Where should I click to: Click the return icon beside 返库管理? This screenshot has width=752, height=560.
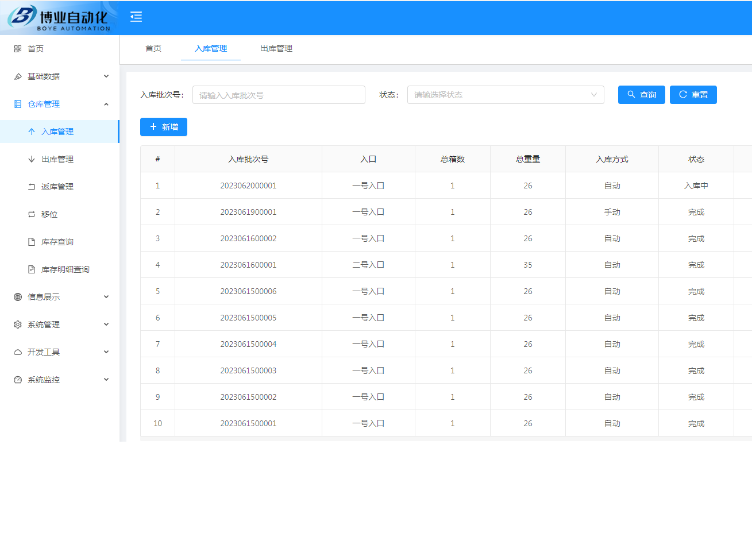[x=32, y=187]
